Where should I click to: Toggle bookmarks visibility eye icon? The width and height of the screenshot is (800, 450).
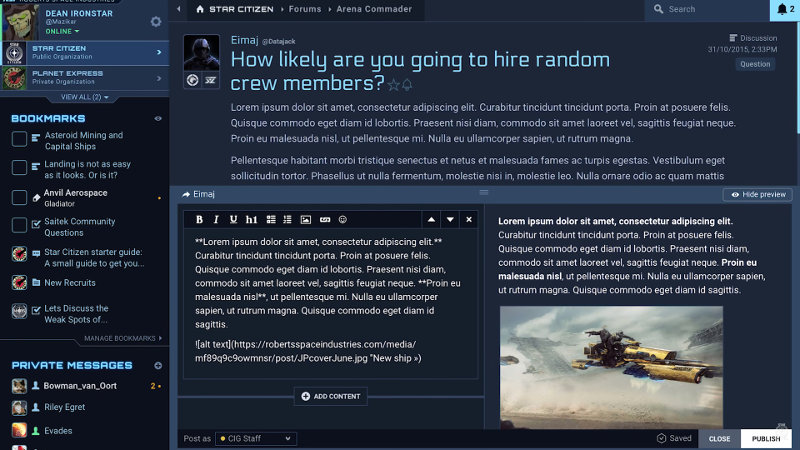(x=158, y=118)
